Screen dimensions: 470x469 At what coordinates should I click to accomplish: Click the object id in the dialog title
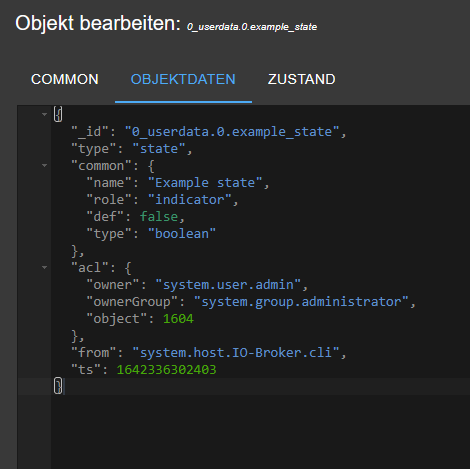point(252,27)
